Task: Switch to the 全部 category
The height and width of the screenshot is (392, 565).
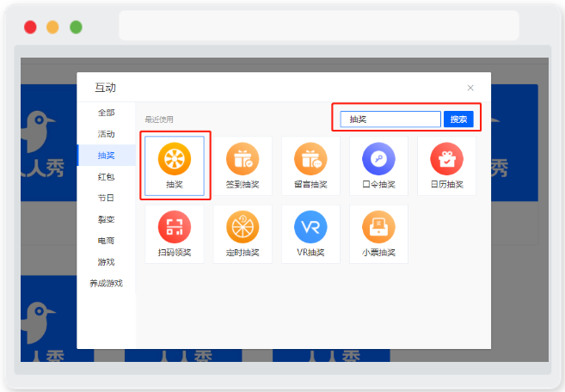Action: point(107,113)
